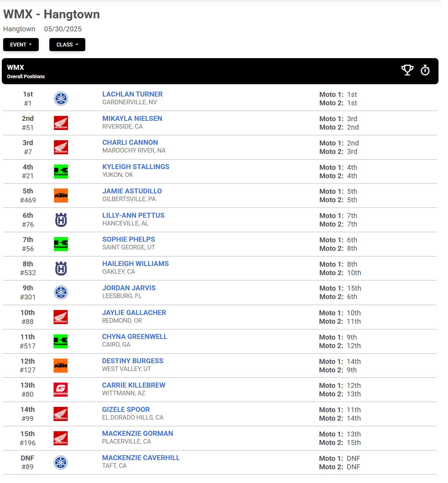The image size is (448, 483).
Task: Open Jamie Astudillo's rider page
Action: point(132,191)
